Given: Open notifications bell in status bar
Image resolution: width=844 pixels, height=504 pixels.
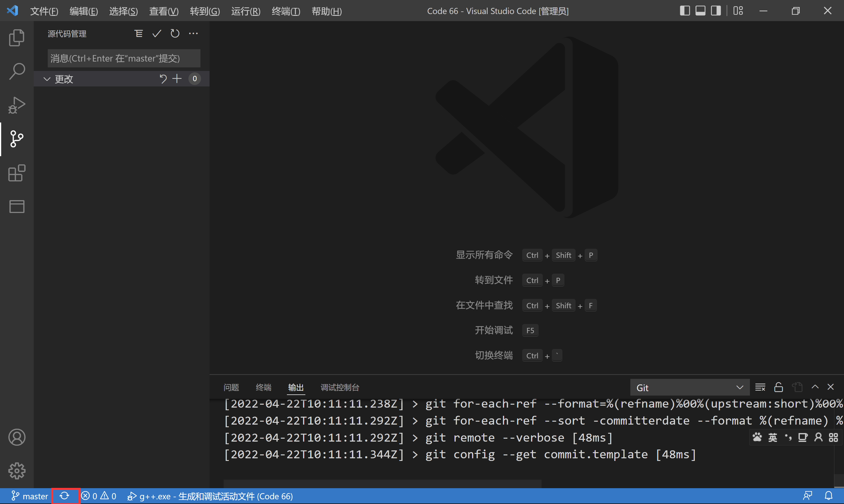Looking at the screenshot, I should (829, 496).
